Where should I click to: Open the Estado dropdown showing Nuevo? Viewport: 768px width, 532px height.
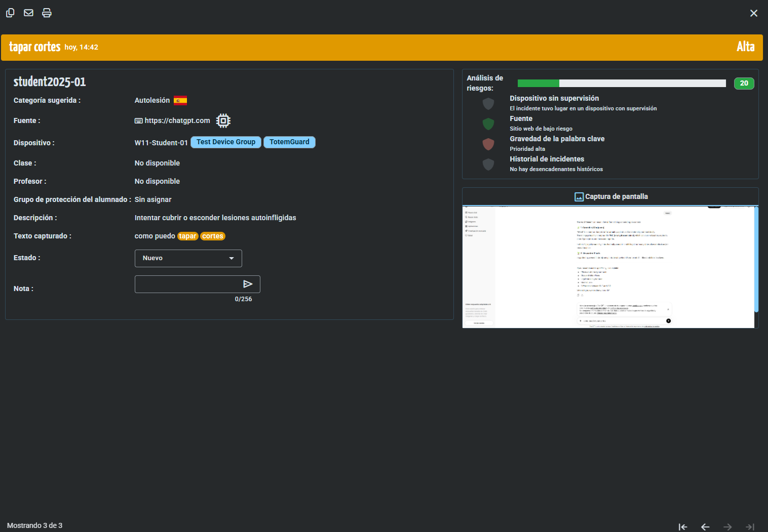click(x=188, y=258)
